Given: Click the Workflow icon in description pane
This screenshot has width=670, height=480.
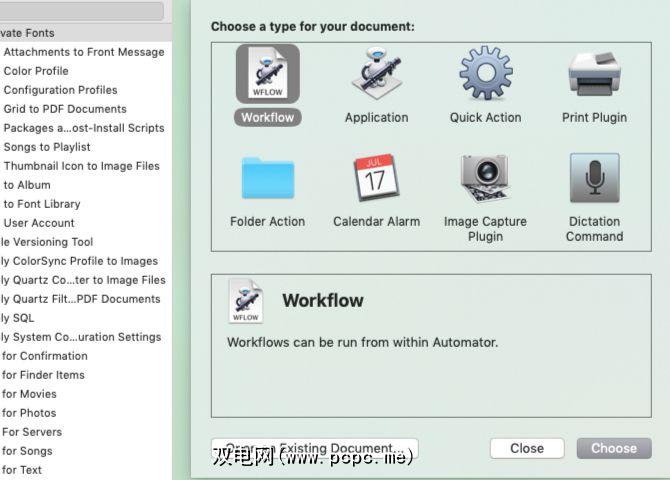Looking at the screenshot, I should coord(245,301).
